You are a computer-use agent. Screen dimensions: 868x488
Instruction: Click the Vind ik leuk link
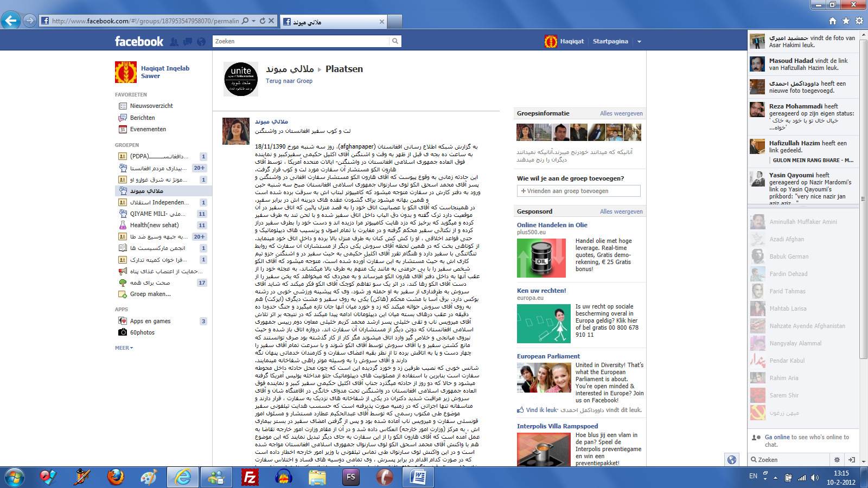click(542, 410)
